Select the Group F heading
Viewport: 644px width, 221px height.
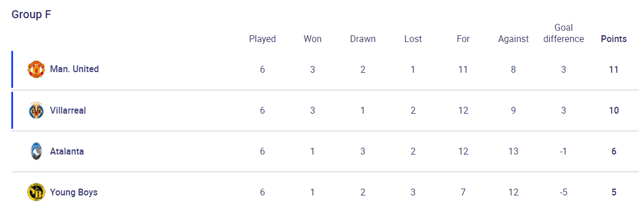(31, 14)
